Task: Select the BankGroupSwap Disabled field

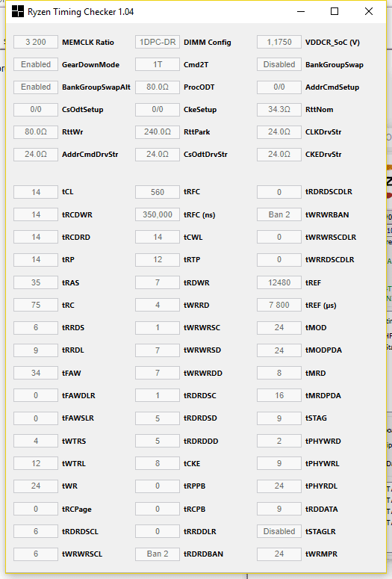Action: [279, 64]
